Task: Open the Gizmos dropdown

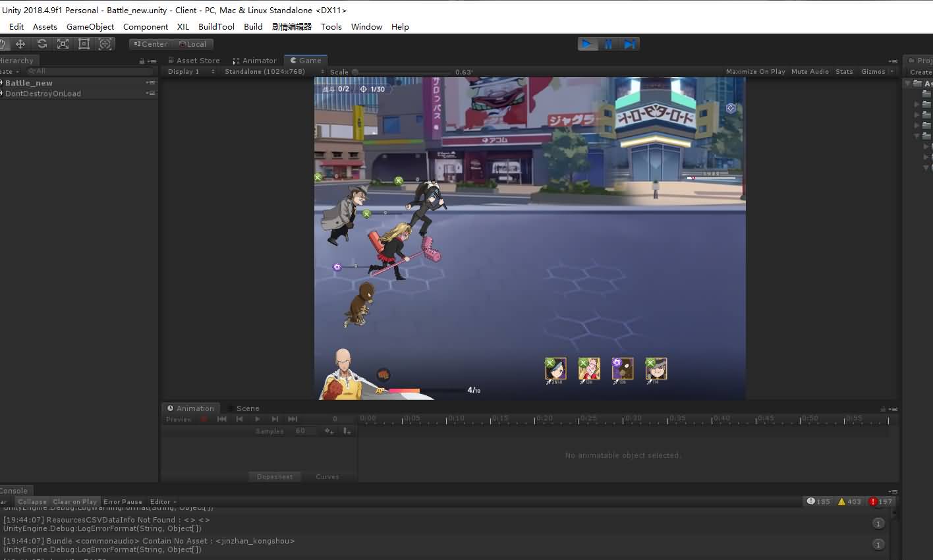Action: (x=876, y=72)
